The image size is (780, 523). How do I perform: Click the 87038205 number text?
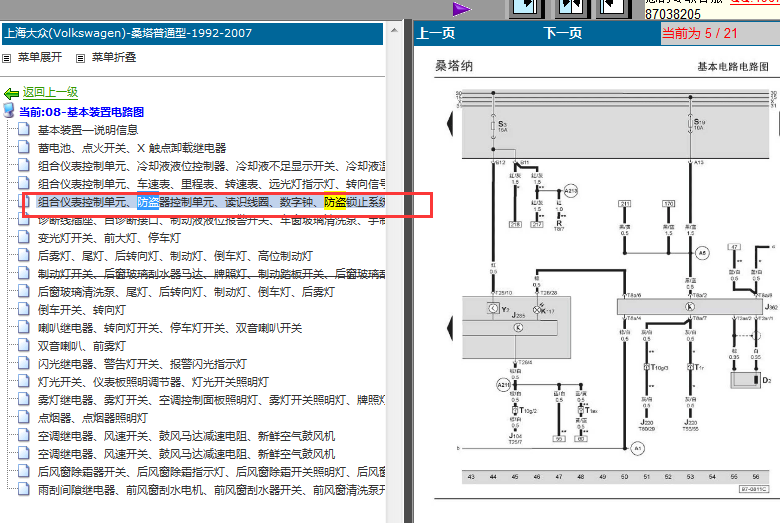tap(673, 14)
